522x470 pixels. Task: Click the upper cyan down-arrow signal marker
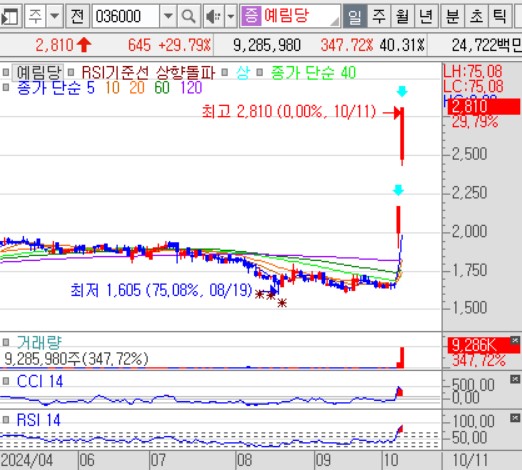coord(402,91)
